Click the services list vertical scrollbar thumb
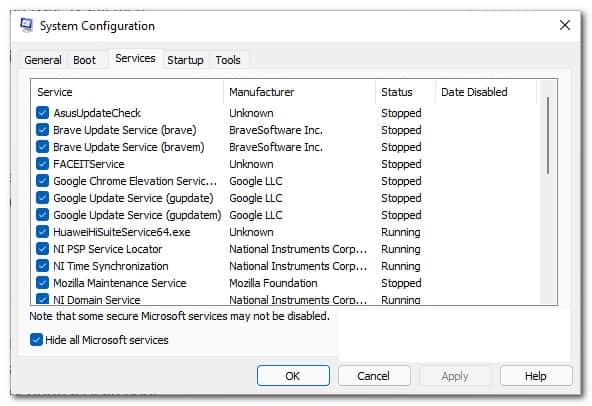Viewport: 592px width, 406px height. pyautogui.click(x=548, y=135)
